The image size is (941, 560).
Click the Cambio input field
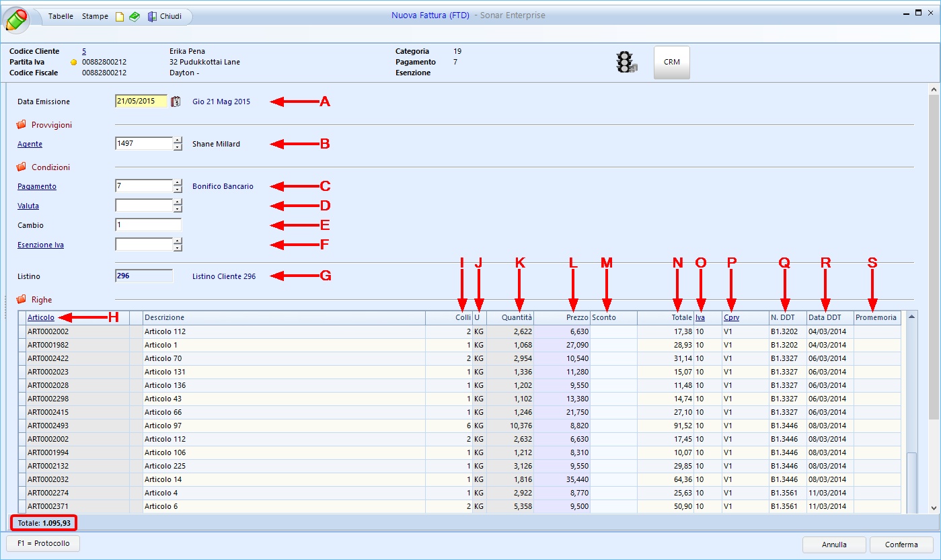click(x=148, y=225)
